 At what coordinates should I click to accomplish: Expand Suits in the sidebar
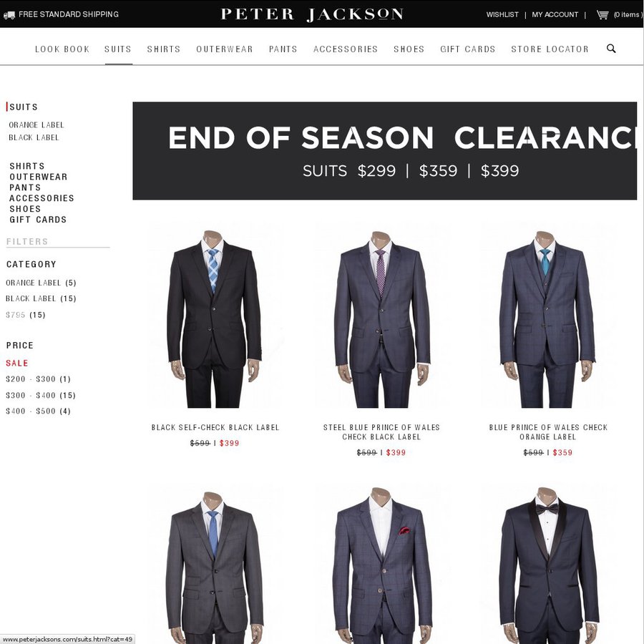(x=24, y=107)
